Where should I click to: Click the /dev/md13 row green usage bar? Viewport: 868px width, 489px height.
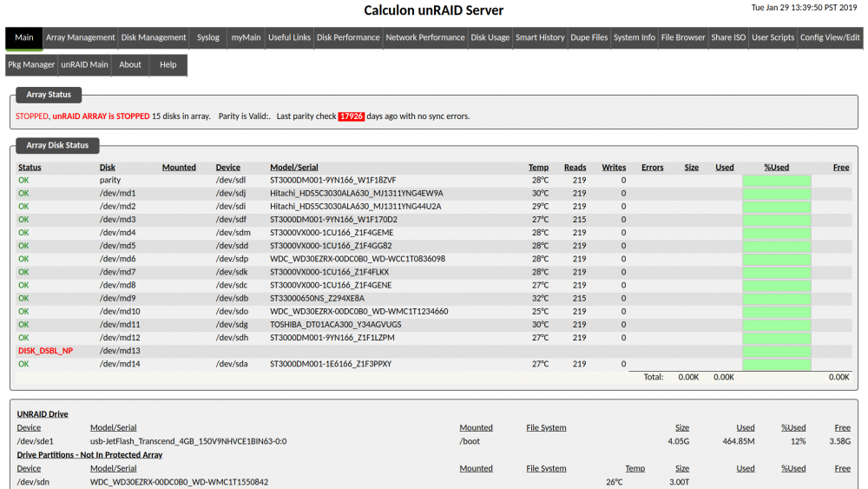777,351
